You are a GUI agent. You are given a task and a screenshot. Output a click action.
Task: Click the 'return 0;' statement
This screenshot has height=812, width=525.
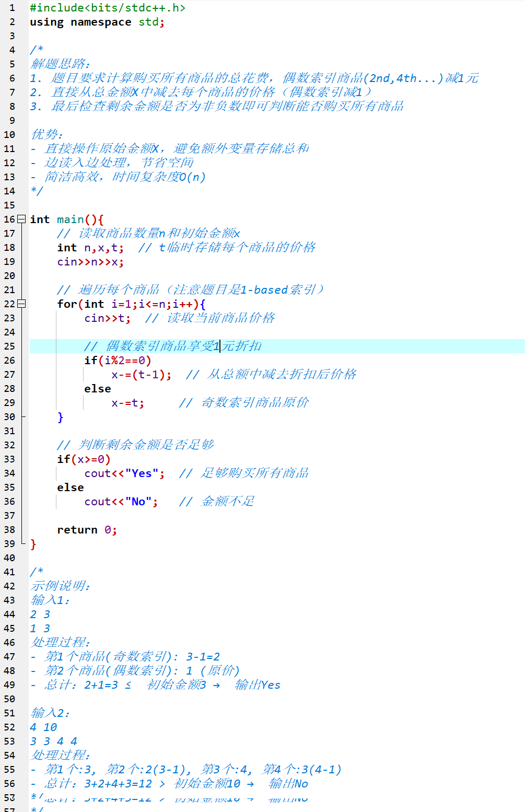tap(87, 530)
